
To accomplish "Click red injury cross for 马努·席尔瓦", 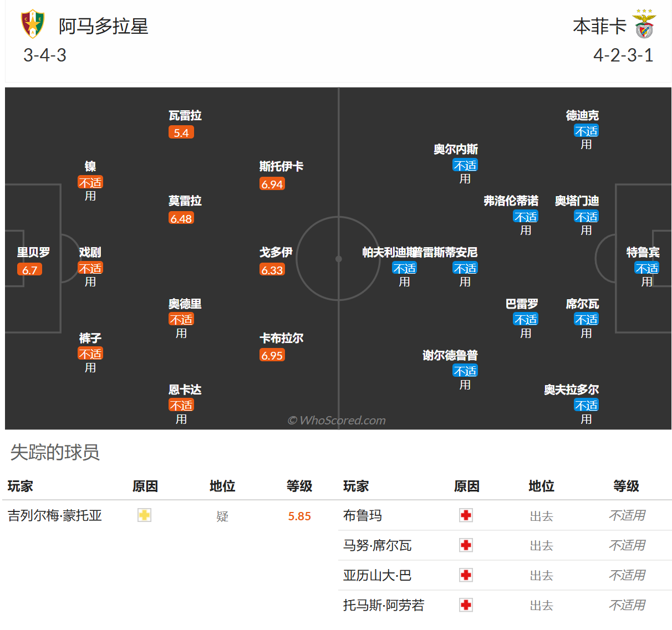I will click(x=466, y=546).
